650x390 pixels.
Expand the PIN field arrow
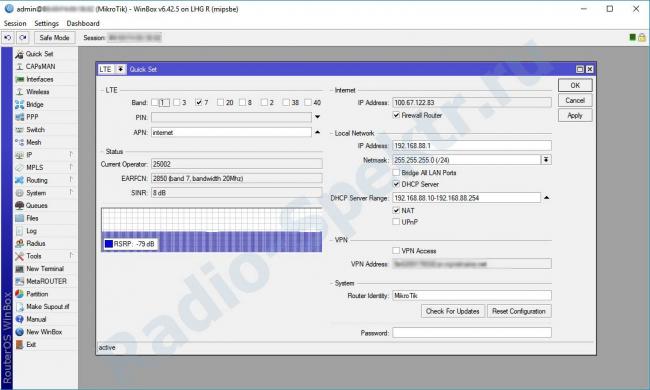[x=318, y=117]
